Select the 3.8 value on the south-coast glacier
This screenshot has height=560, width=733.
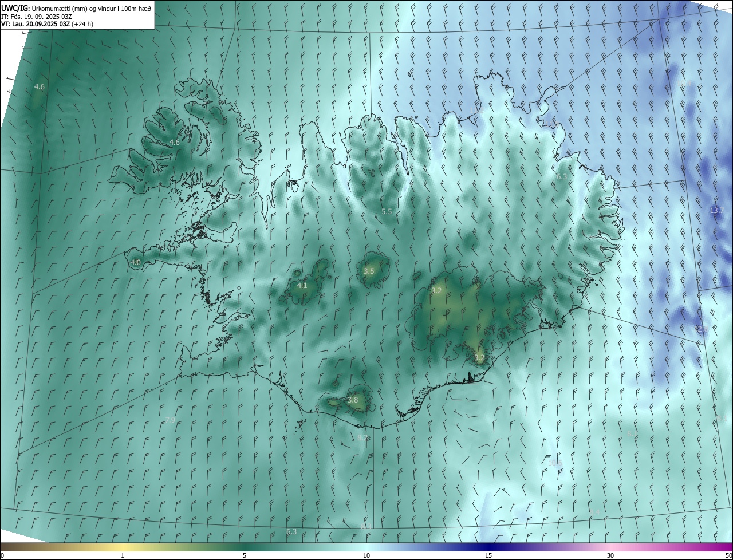click(353, 400)
